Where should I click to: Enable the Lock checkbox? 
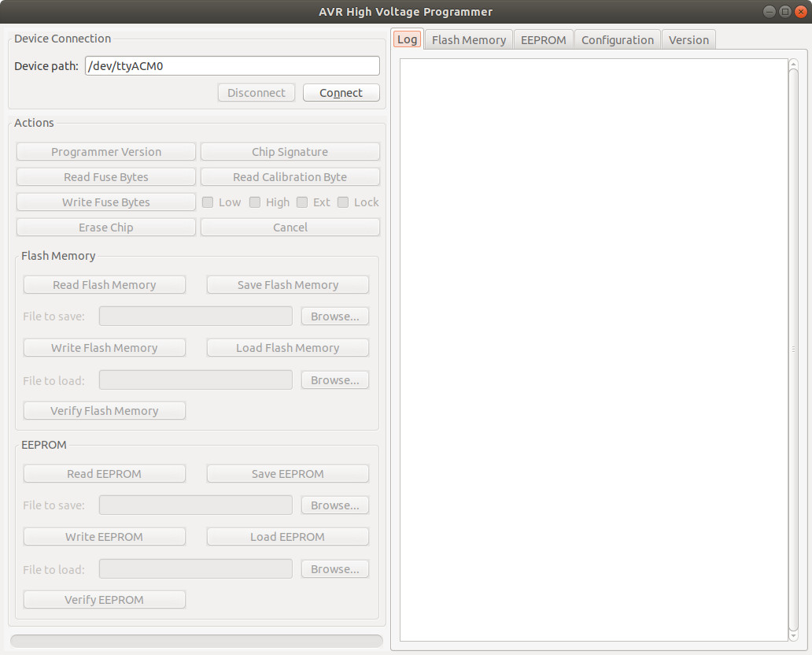click(x=343, y=202)
